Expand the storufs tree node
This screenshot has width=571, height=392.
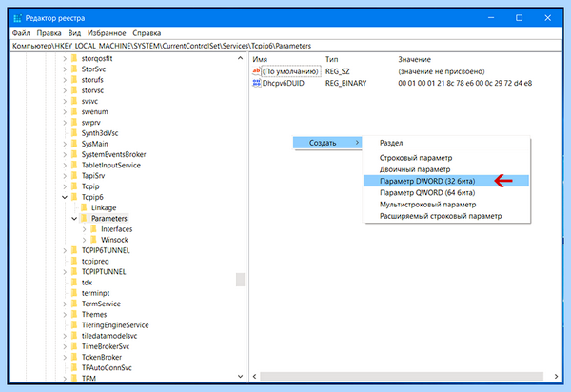65,79
